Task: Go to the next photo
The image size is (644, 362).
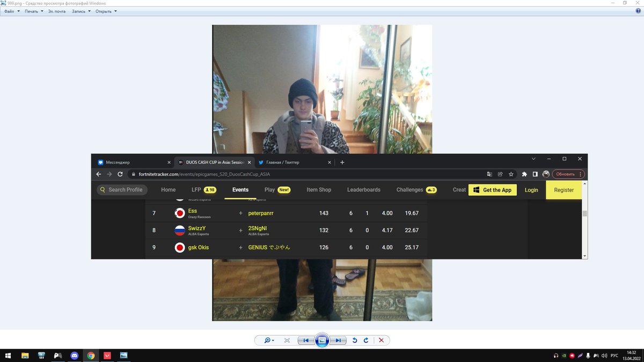Action: click(338, 341)
